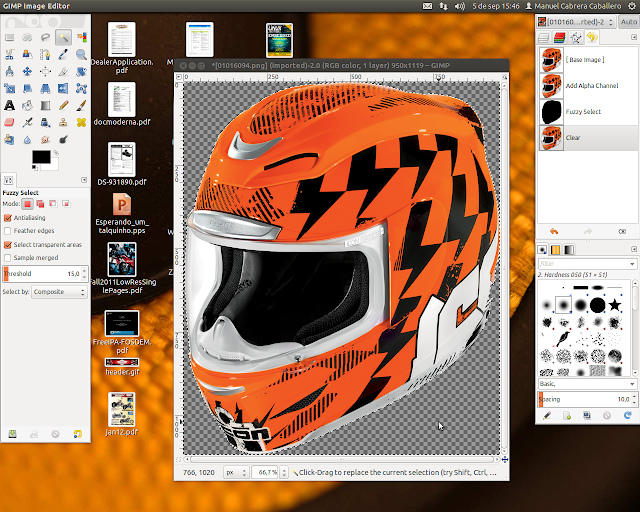Select the Heal bandage tool
Screen dimensions: 640x512
click(x=81, y=122)
